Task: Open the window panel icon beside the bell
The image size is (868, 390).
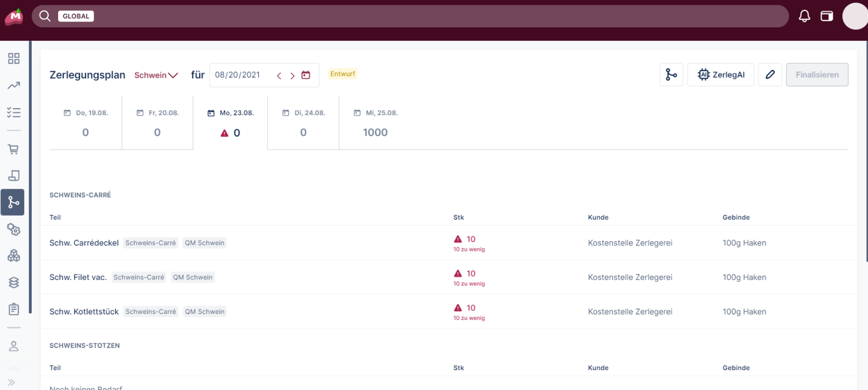Action: [x=827, y=16]
